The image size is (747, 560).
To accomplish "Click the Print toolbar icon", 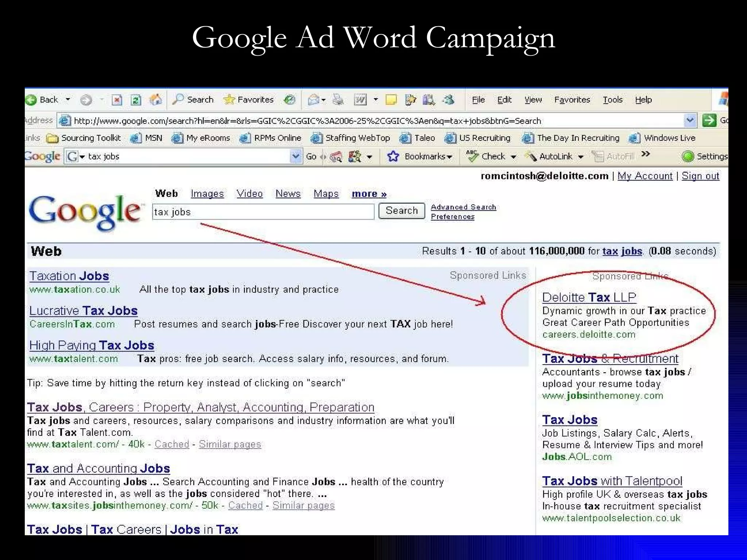I will click(338, 100).
